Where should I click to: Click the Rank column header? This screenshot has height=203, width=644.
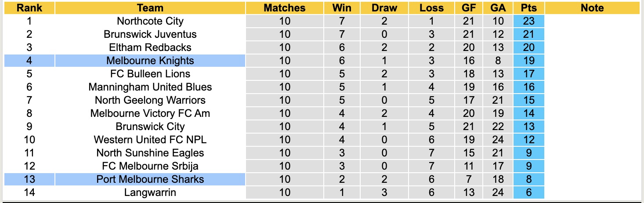coord(29,8)
